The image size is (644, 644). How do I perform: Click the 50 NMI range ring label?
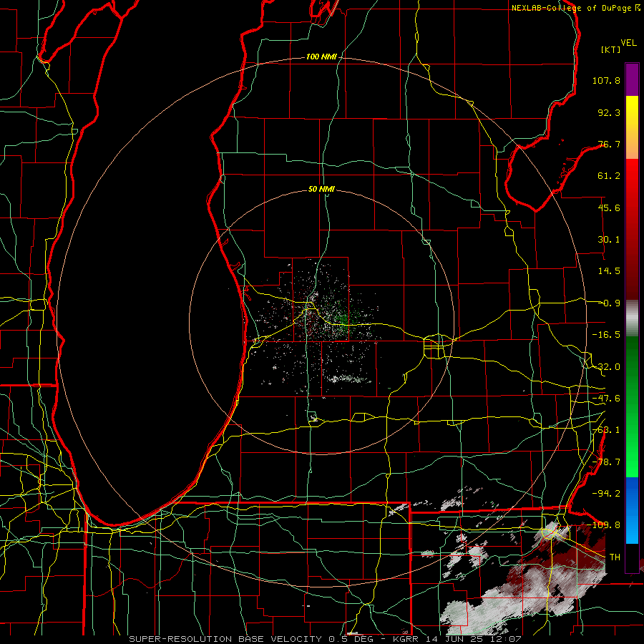(x=321, y=189)
